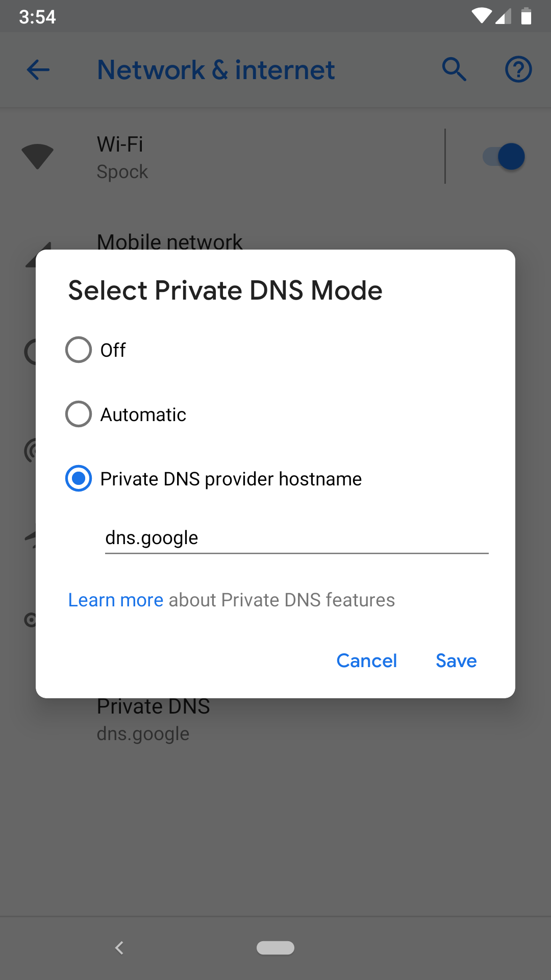Screen dimensions: 551x980
Task: Tap the back arrow in header
Action: (x=38, y=70)
